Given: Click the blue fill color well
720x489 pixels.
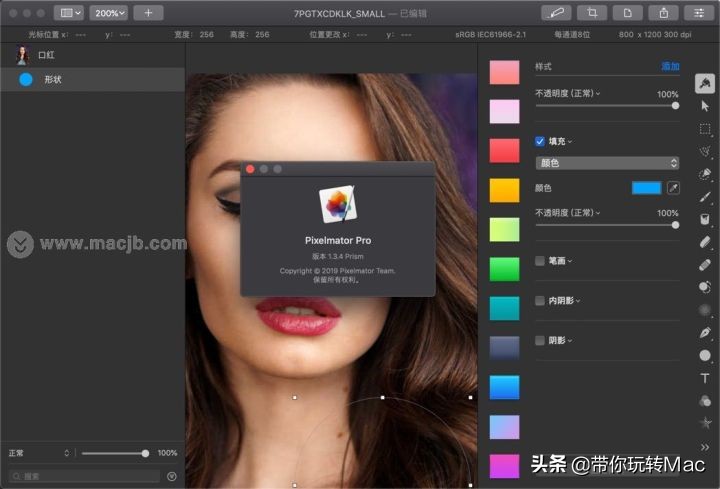Looking at the screenshot, I should tap(646, 188).
